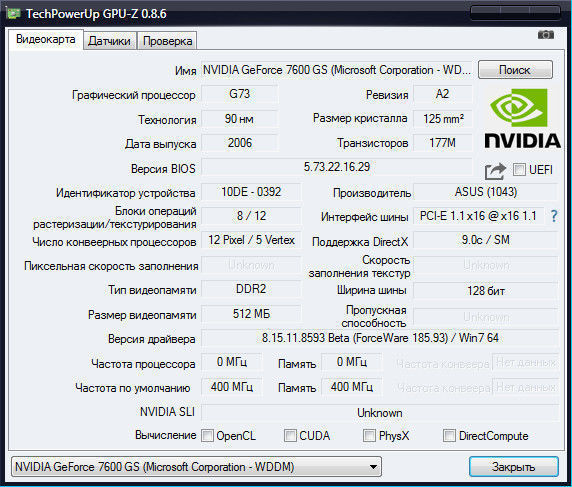Click the 0 МГц processor clock value

pyautogui.click(x=232, y=362)
